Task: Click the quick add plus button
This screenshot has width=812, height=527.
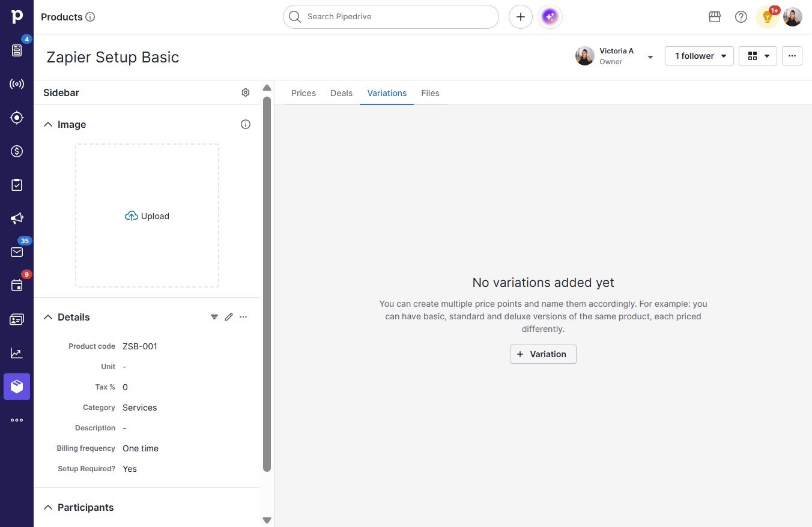Action: (521, 17)
